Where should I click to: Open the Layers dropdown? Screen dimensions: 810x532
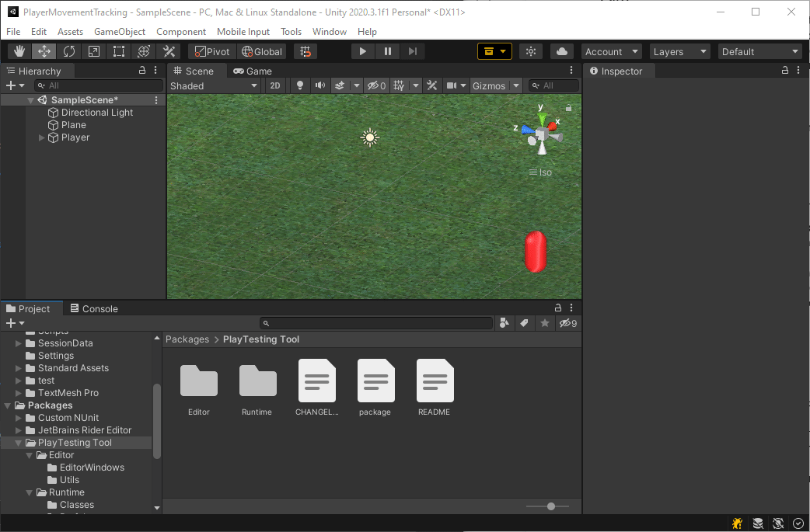coord(680,51)
